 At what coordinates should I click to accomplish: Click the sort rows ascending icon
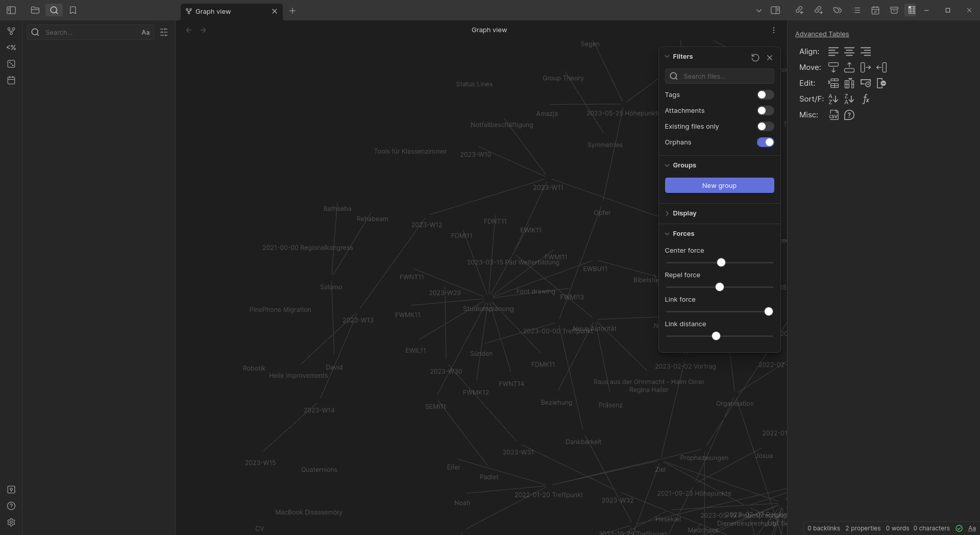click(833, 99)
